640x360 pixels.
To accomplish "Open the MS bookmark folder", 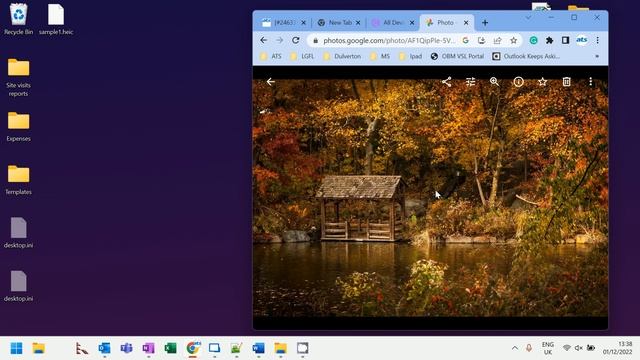I will click(x=380, y=56).
